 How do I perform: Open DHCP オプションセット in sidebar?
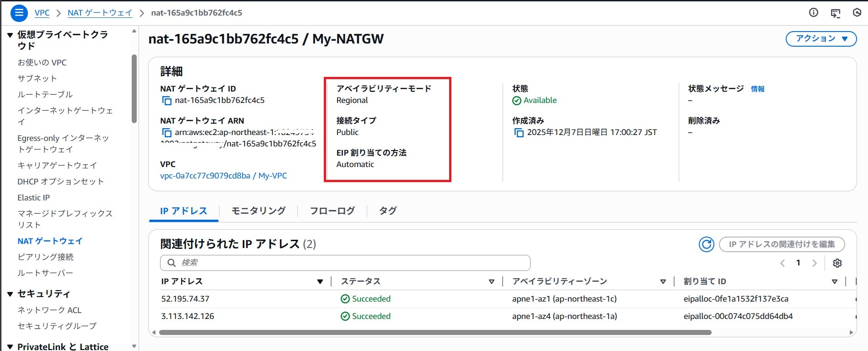click(60, 182)
